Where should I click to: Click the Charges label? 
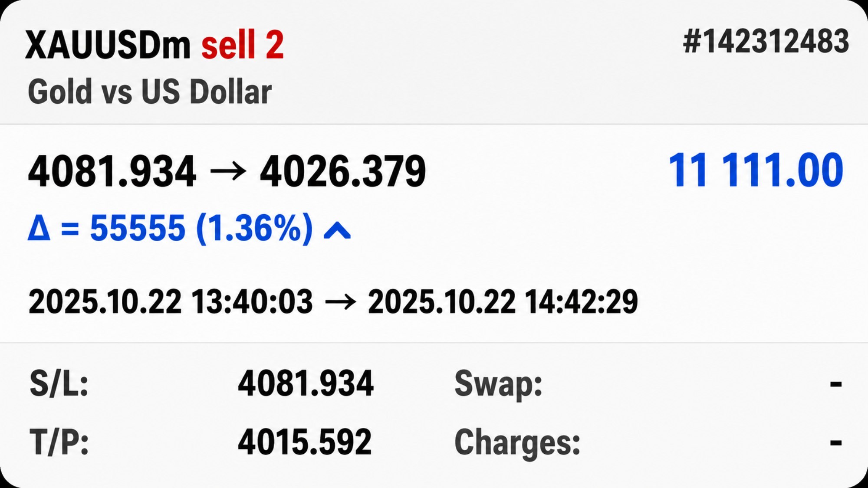click(x=517, y=443)
